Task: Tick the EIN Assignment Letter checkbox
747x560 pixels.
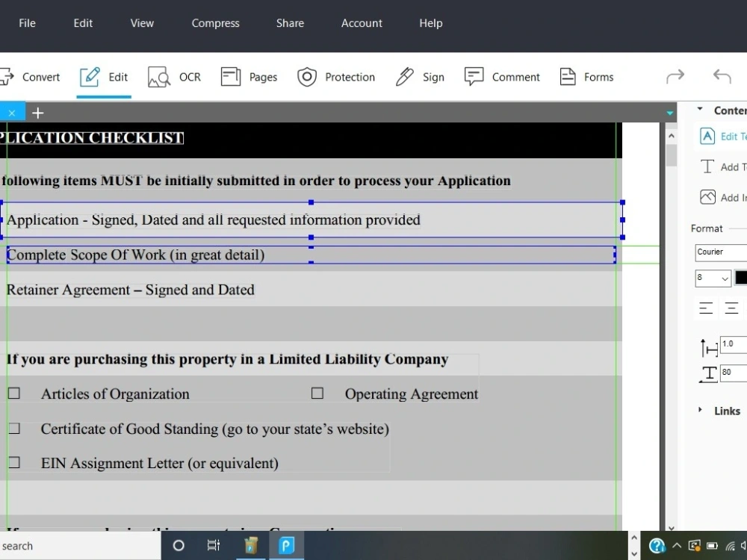Action: (x=13, y=462)
